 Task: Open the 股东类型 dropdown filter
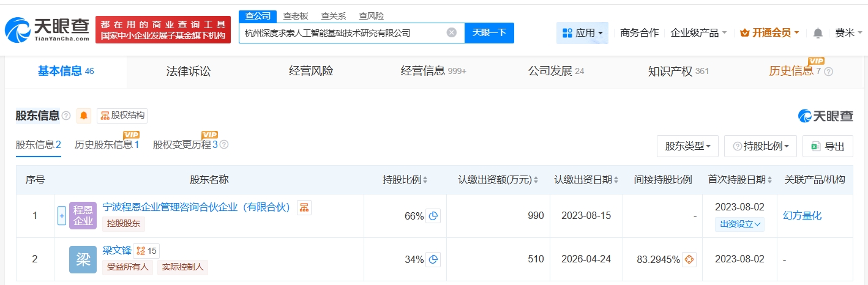click(x=687, y=147)
